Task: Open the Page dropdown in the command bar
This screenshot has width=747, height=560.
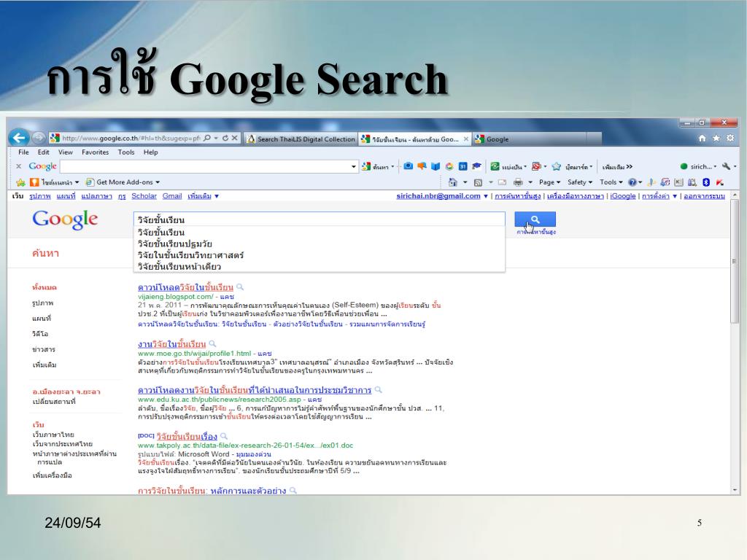Action: 549,182
